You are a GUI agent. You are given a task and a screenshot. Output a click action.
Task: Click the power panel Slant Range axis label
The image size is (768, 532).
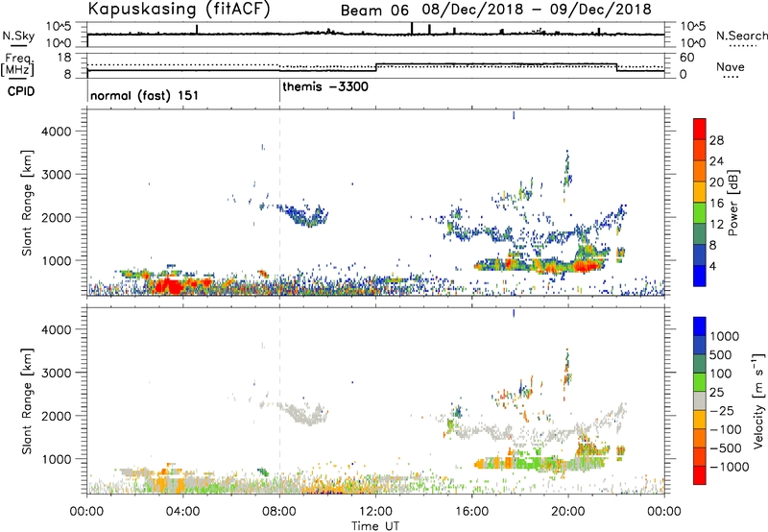click(27, 203)
